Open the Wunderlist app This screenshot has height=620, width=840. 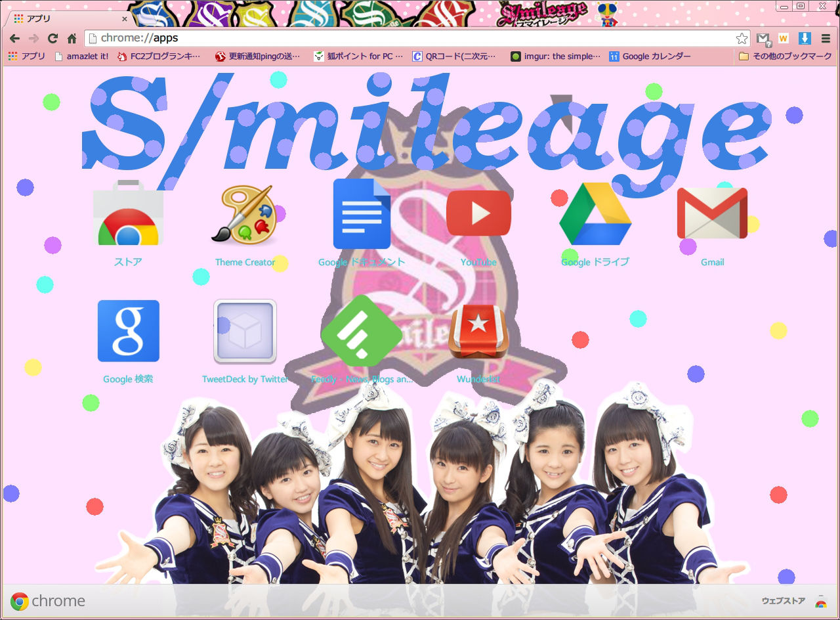click(x=478, y=331)
